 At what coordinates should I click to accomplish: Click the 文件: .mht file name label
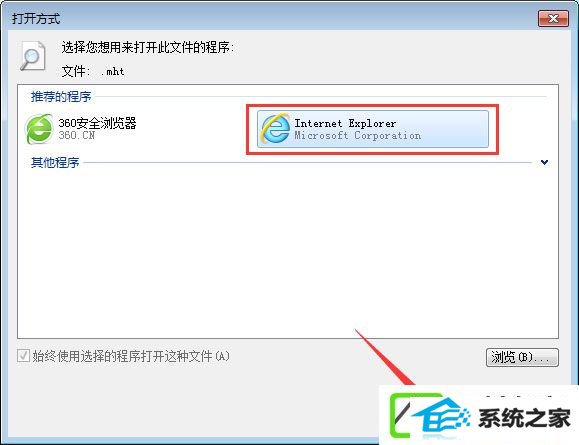pos(93,71)
